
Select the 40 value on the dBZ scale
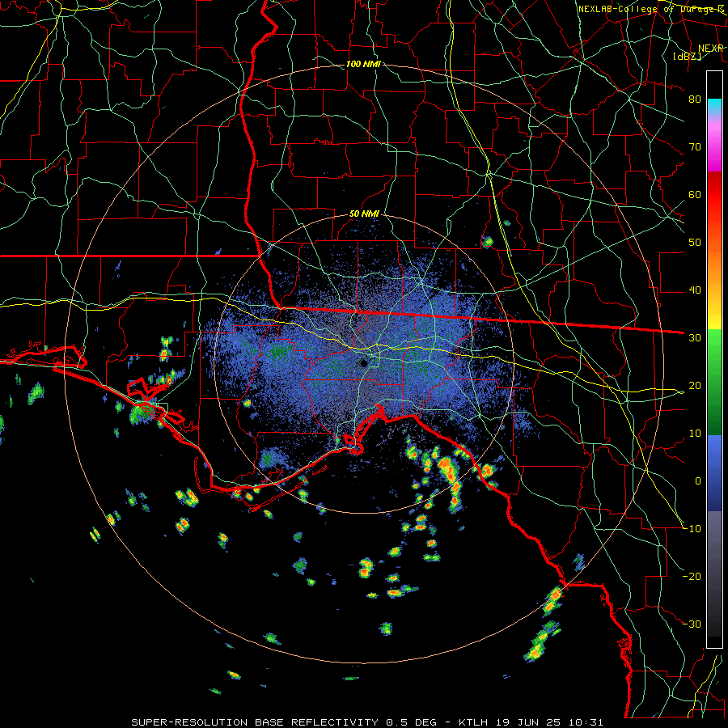point(695,290)
